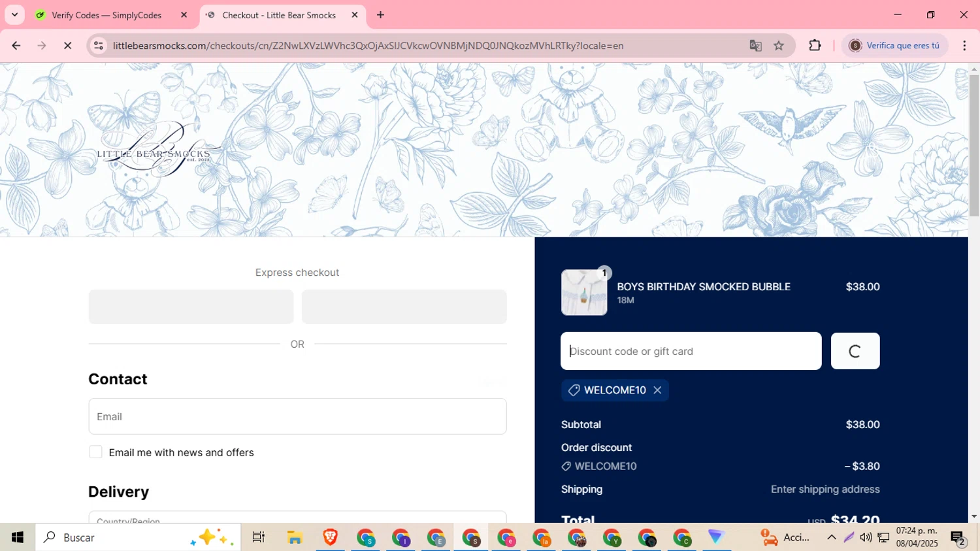Screen dimensions: 980x551
Task: Close the Checkout tab
Action: point(355,15)
